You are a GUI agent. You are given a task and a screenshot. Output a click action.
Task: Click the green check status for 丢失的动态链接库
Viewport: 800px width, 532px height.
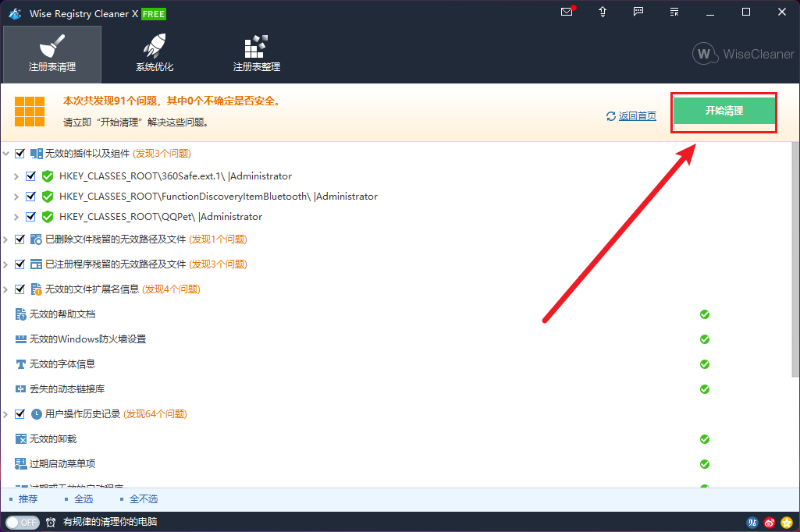705,389
